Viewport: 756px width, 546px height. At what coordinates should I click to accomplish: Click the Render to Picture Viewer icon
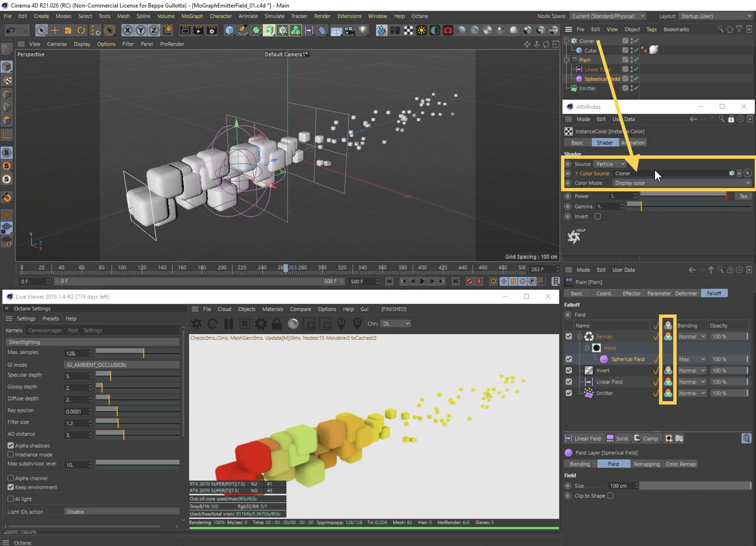[198, 30]
